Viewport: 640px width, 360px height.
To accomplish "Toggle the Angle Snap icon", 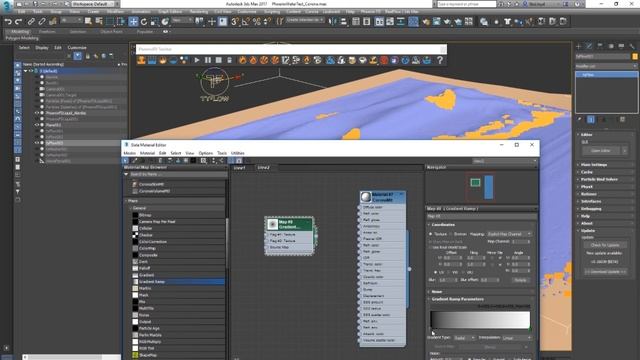I will pyautogui.click(x=246, y=22).
